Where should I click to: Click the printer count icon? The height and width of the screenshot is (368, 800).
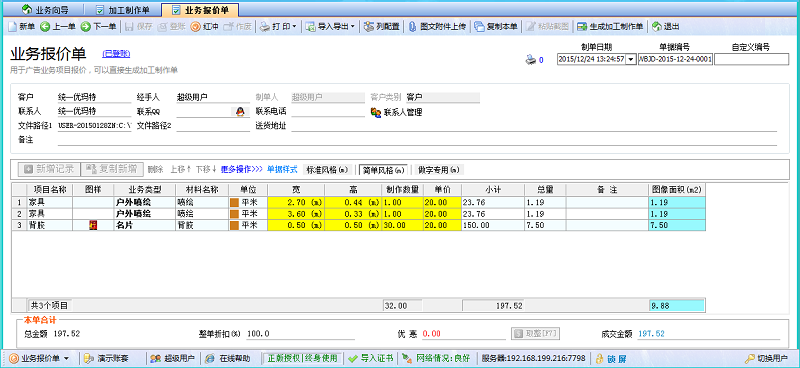coord(531,60)
